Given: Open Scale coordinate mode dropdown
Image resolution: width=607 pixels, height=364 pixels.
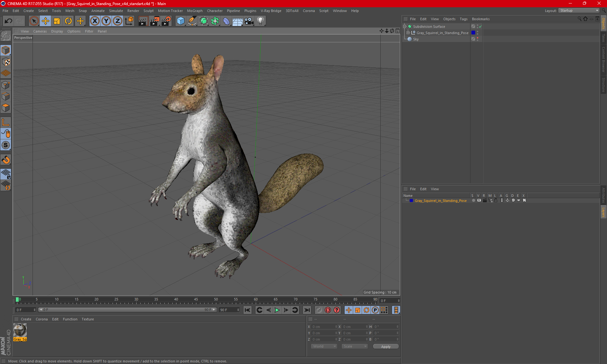Looking at the screenshot, I should [355, 346].
